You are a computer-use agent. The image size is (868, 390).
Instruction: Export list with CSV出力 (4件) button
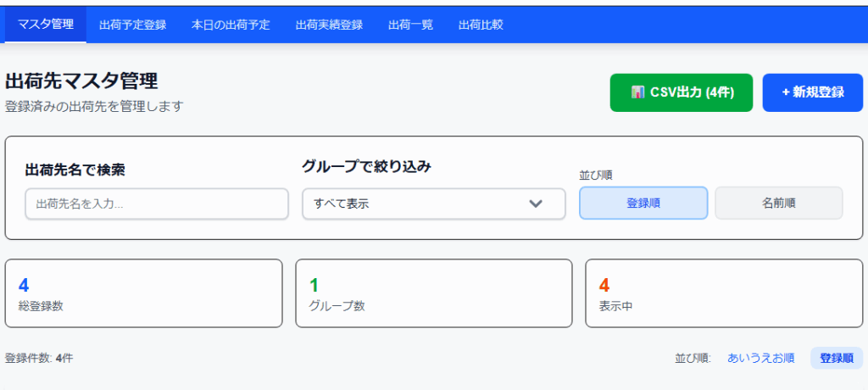pos(681,92)
